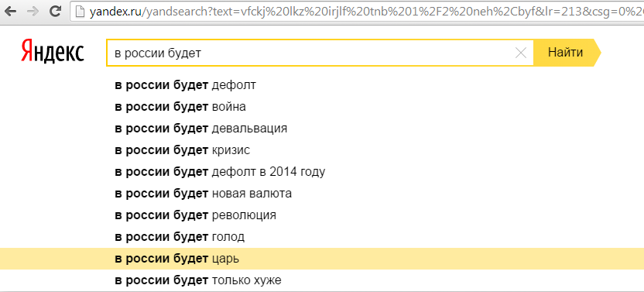
Task: Clear the search query with the X icon
Action: (x=521, y=53)
